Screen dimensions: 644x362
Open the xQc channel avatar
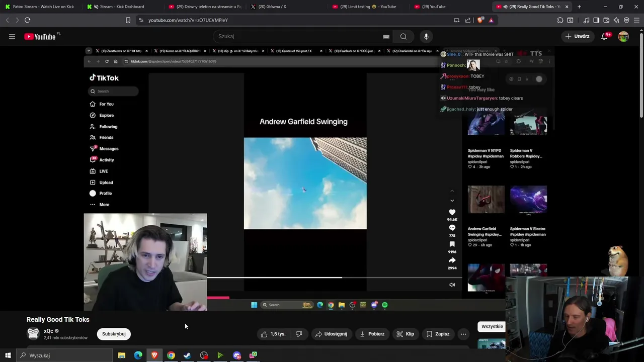[33, 334]
